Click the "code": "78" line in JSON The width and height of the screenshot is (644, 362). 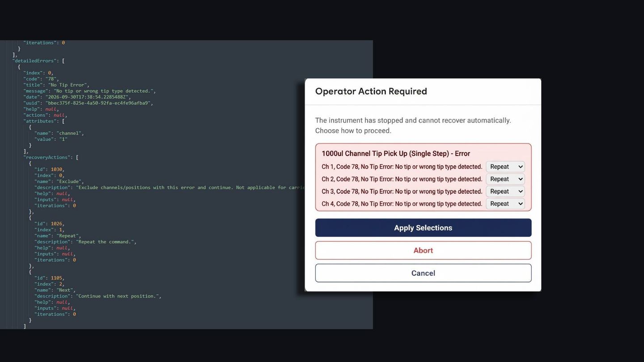coord(41,79)
